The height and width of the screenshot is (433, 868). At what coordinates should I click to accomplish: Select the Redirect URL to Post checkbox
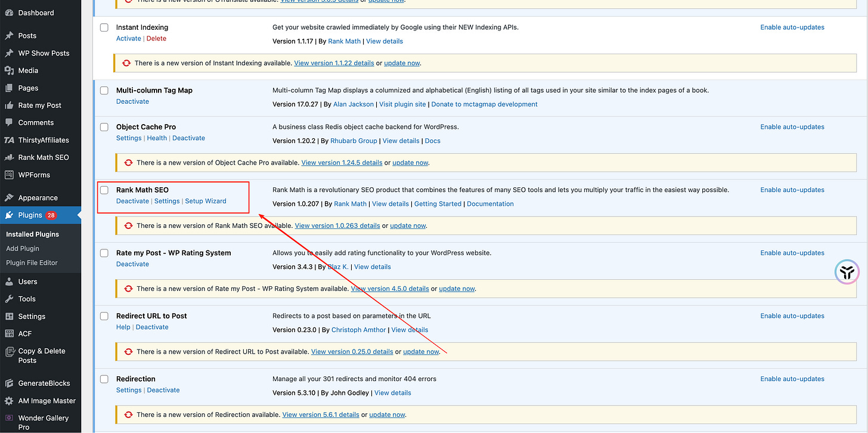[104, 316]
